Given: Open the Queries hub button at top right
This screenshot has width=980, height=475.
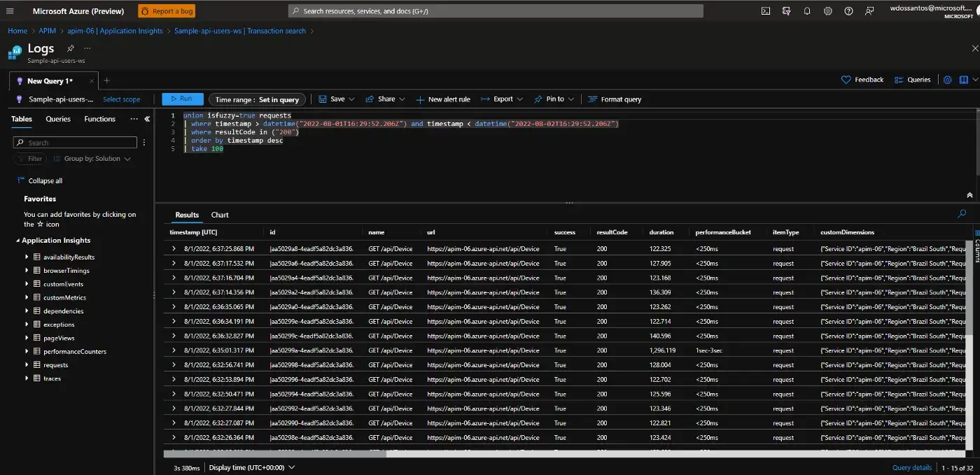Looking at the screenshot, I should [x=912, y=80].
